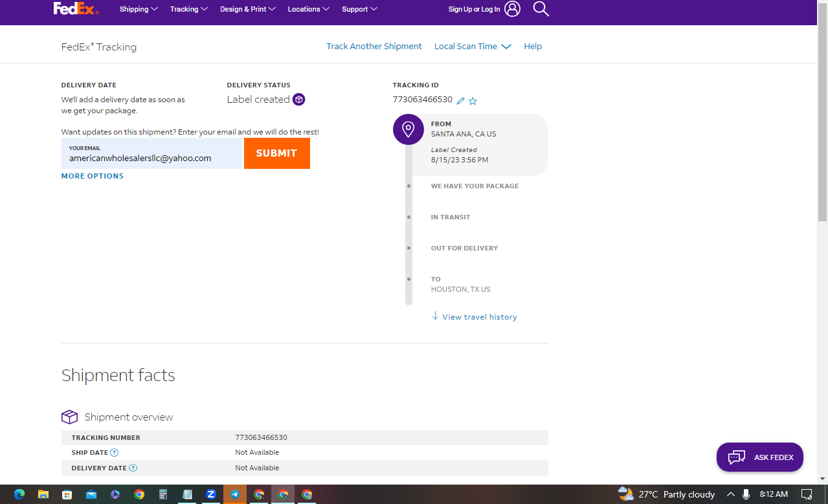Click Track Another Shipment link
The image size is (828, 504).
374,47
